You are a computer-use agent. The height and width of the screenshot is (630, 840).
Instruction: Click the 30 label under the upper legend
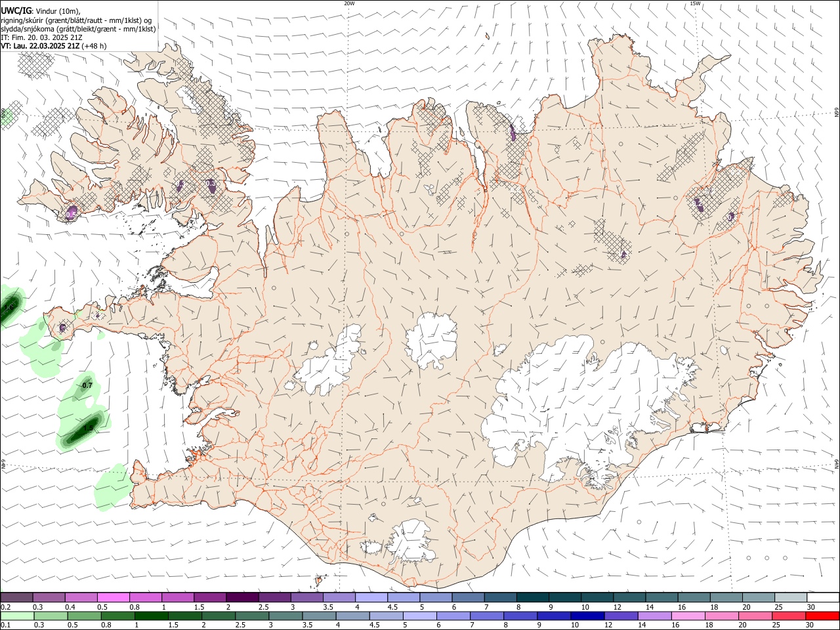pyautogui.click(x=810, y=607)
